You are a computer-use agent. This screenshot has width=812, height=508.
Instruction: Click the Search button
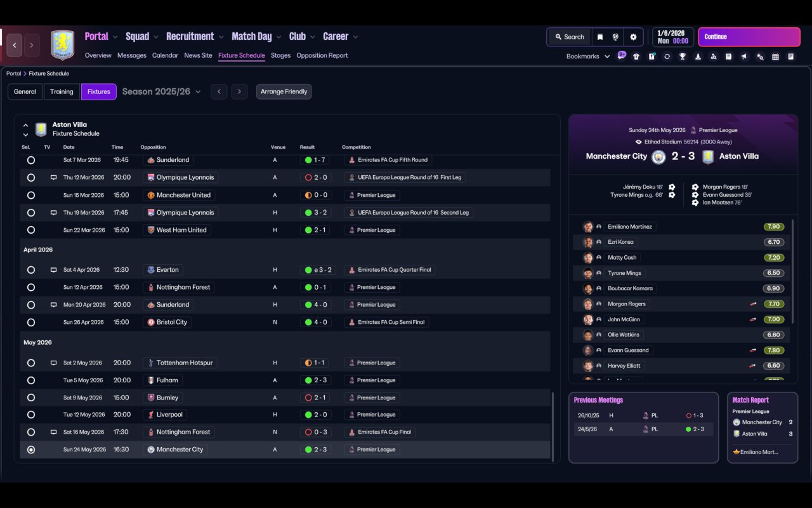coord(569,37)
